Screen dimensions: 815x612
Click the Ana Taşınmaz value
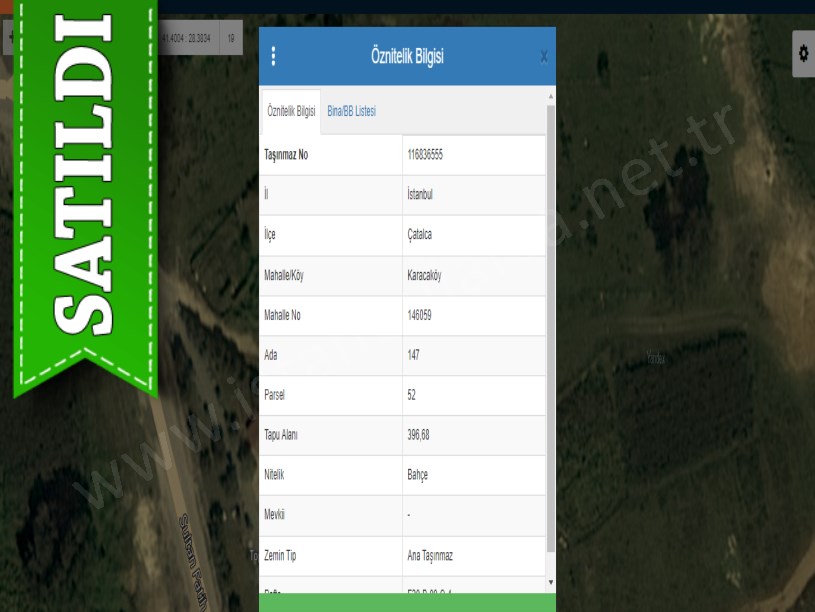pyautogui.click(x=430, y=555)
